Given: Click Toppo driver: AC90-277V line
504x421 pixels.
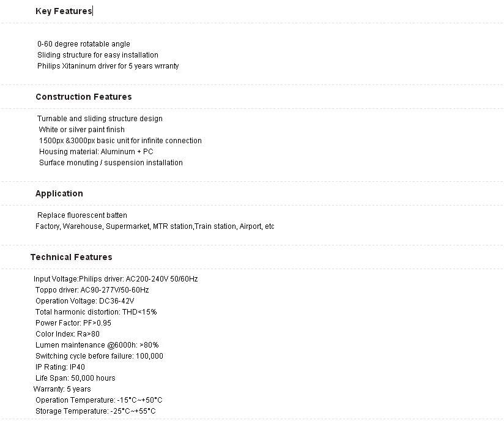Looking at the screenshot, I should click(92, 290).
